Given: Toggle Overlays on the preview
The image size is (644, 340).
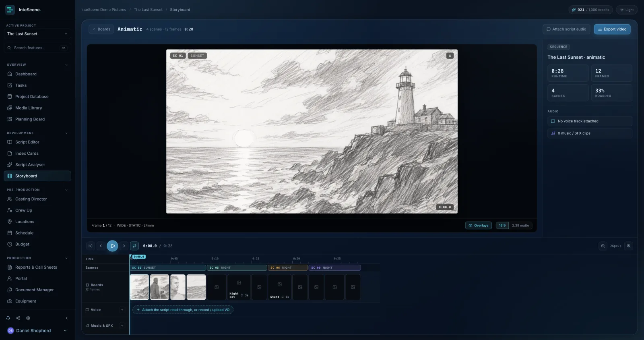Looking at the screenshot, I should tap(478, 226).
